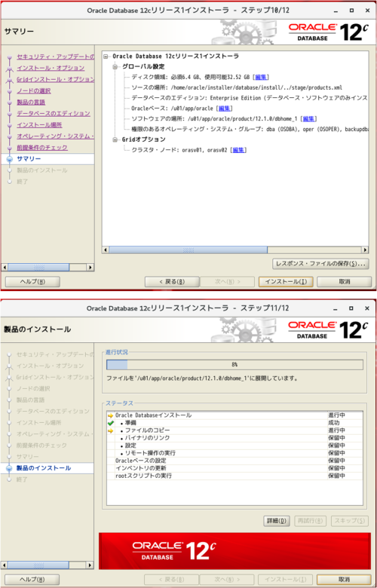Click Oracle 12c banner at bottom of progress window
Image resolution: width=377 pixels, height=588 pixels.
pos(234,551)
